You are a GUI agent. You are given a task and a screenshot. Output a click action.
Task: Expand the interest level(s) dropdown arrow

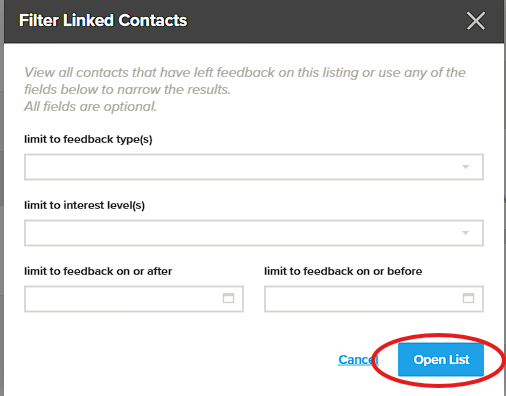tap(466, 233)
